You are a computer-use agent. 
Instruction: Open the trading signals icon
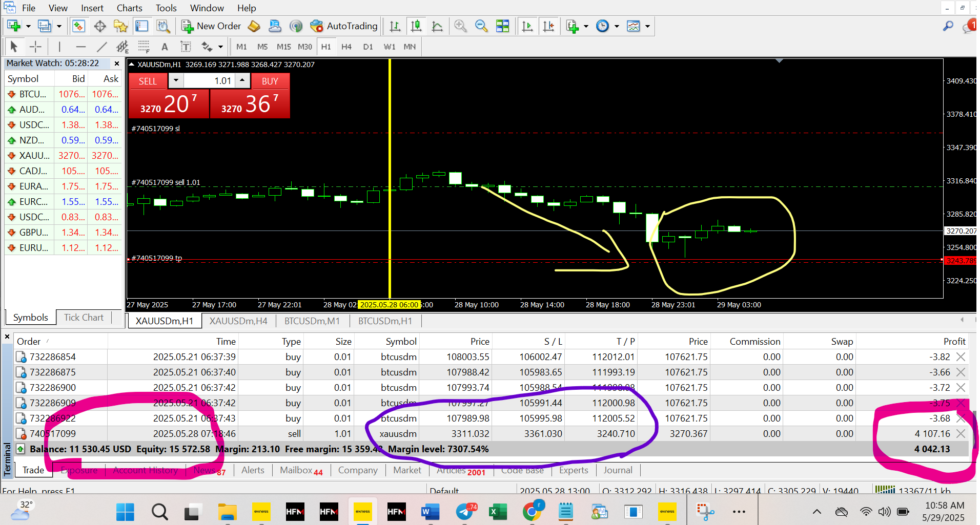(296, 26)
